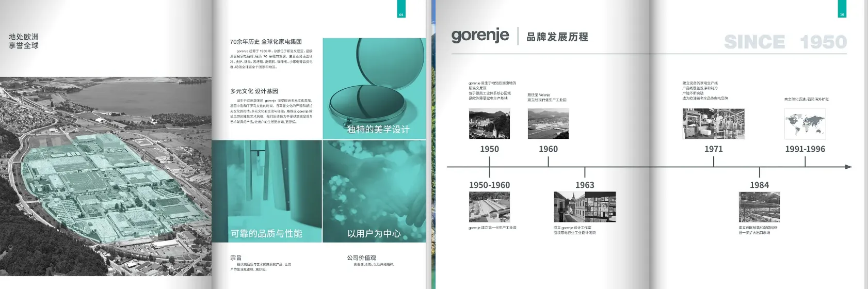Open the factory photo above 1971
The height and width of the screenshot is (289, 868).
(x=713, y=124)
